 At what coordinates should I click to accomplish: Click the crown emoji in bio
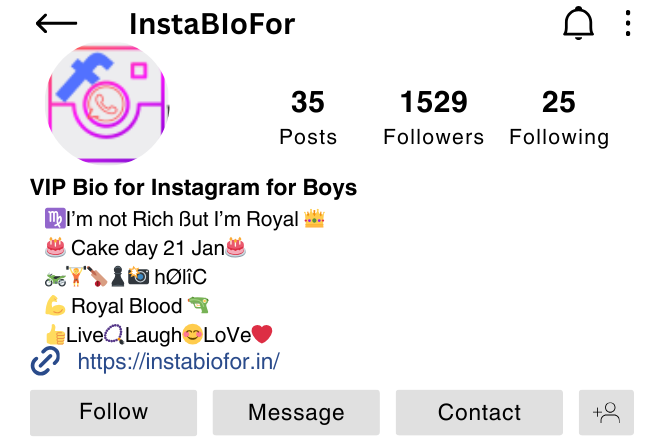point(314,219)
